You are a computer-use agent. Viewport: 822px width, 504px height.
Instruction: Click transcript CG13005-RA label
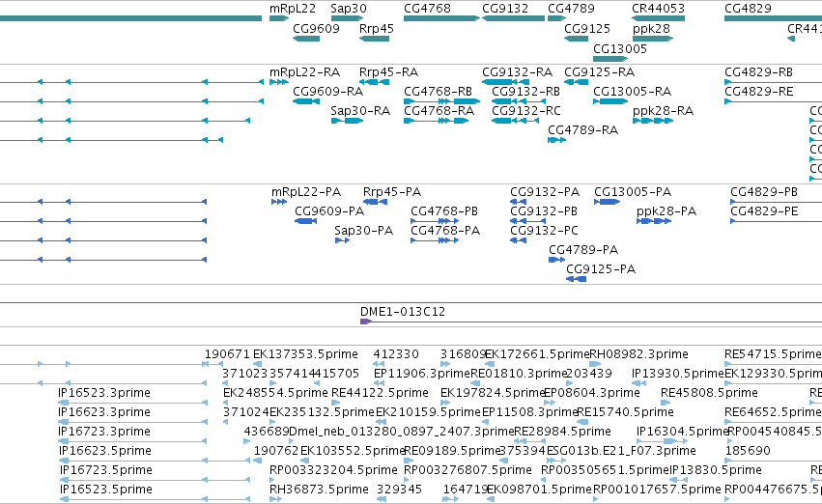[632, 92]
